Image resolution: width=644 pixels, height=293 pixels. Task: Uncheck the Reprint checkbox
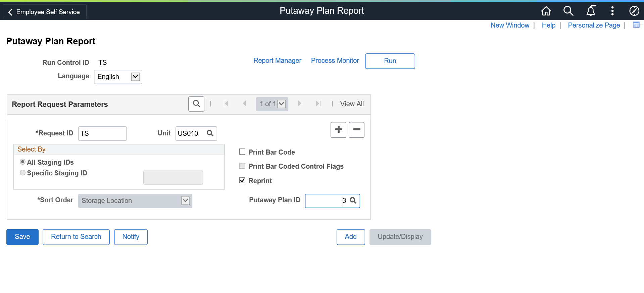tap(242, 180)
